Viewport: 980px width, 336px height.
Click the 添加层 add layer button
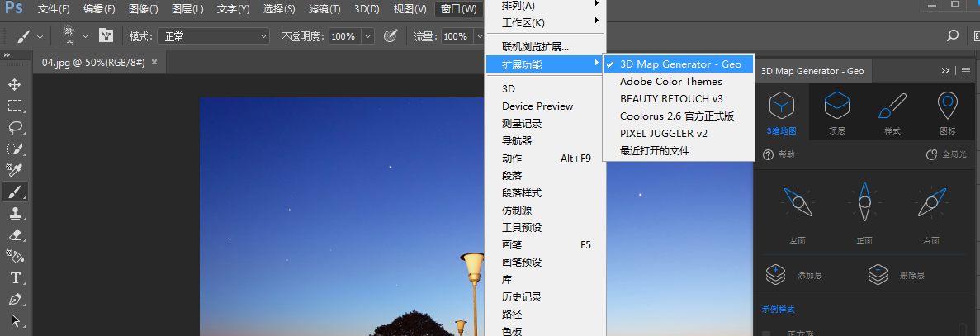click(793, 276)
